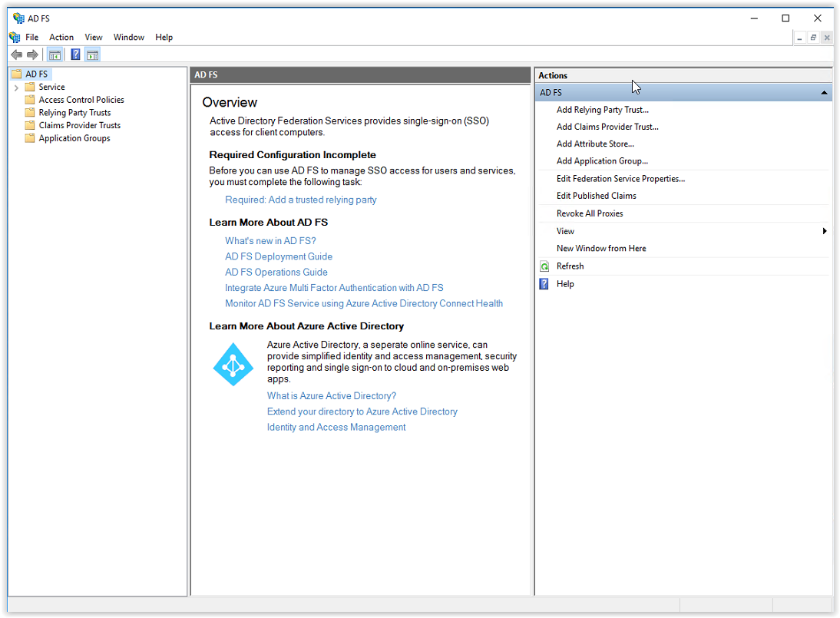Open Required: Add a trusted relying party link
The width and height of the screenshot is (840, 618).
coord(300,200)
